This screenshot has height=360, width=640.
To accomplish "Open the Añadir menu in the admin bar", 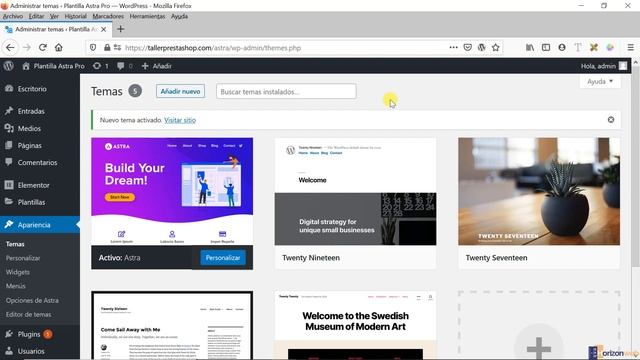I will [x=157, y=66].
